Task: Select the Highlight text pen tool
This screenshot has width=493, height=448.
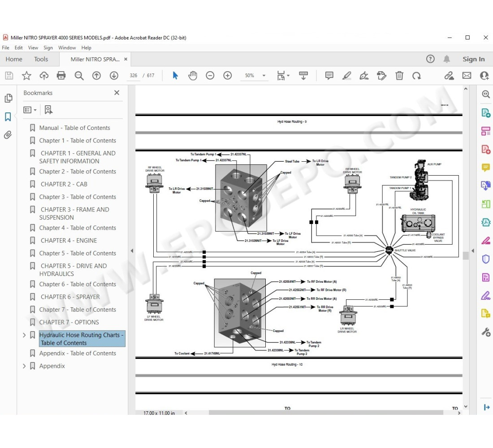Action: click(346, 76)
